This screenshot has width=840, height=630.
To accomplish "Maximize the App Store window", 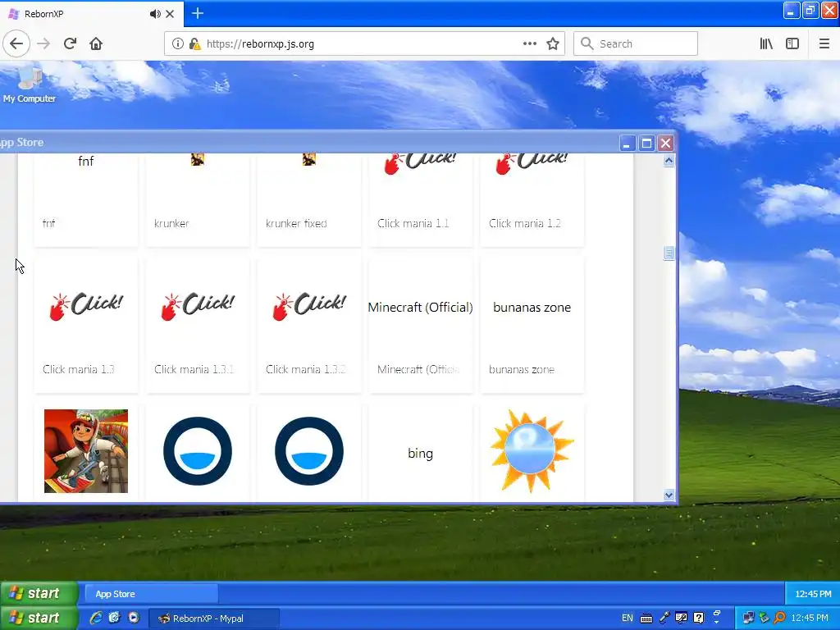I will (x=646, y=143).
